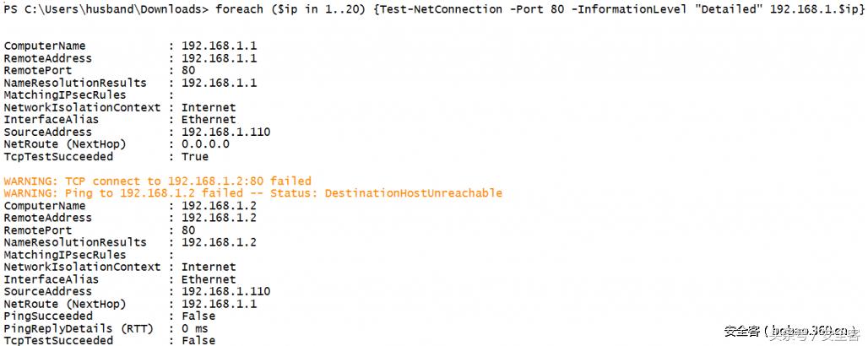The height and width of the screenshot is (346, 868).
Task: Click the first NetworkIsolationContext Internet value
Action: (x=209, y=107)
